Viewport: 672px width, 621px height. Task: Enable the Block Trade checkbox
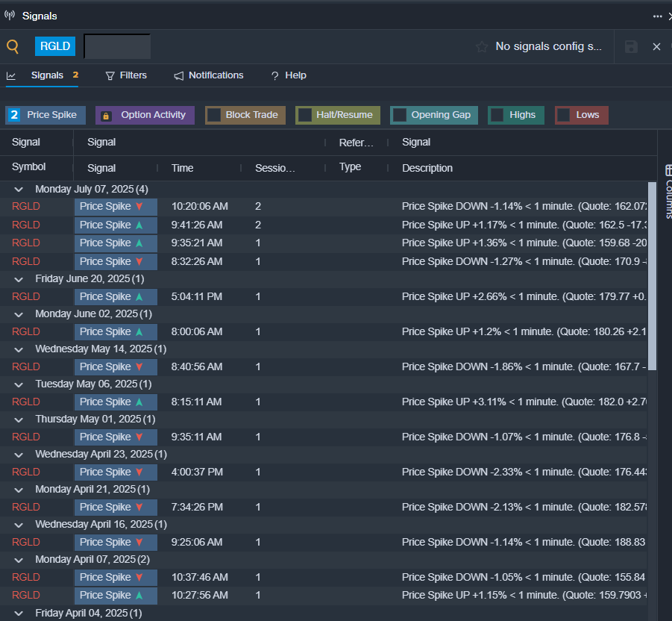pyautogui.click(x=214, y=115)
